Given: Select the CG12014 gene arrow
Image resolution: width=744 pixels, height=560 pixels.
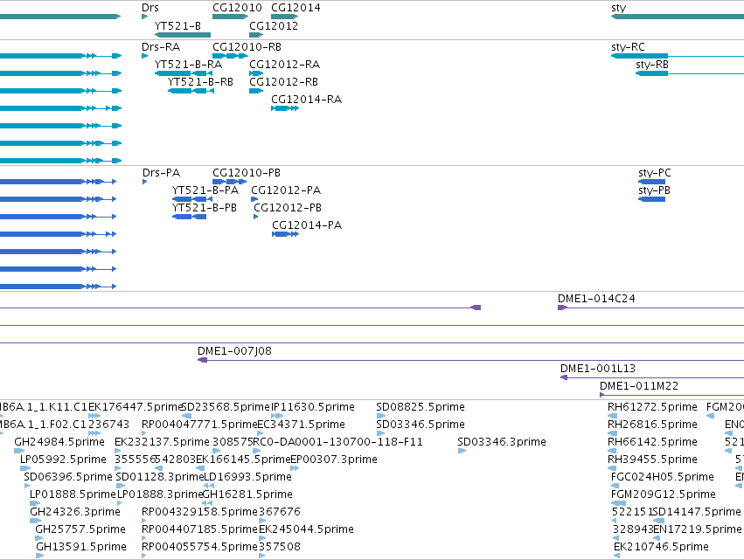Looking at the screenshot, I should tap(285, 17).
